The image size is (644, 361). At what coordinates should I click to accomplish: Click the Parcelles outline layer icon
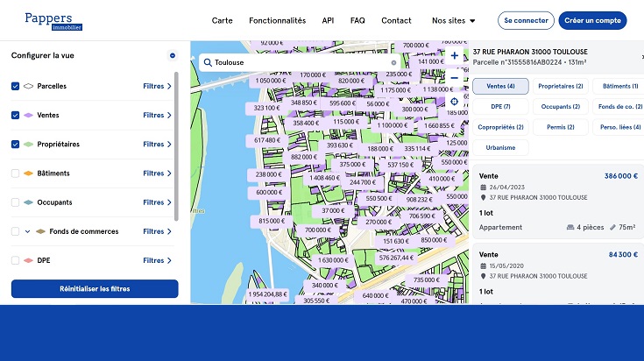[28, 86]
